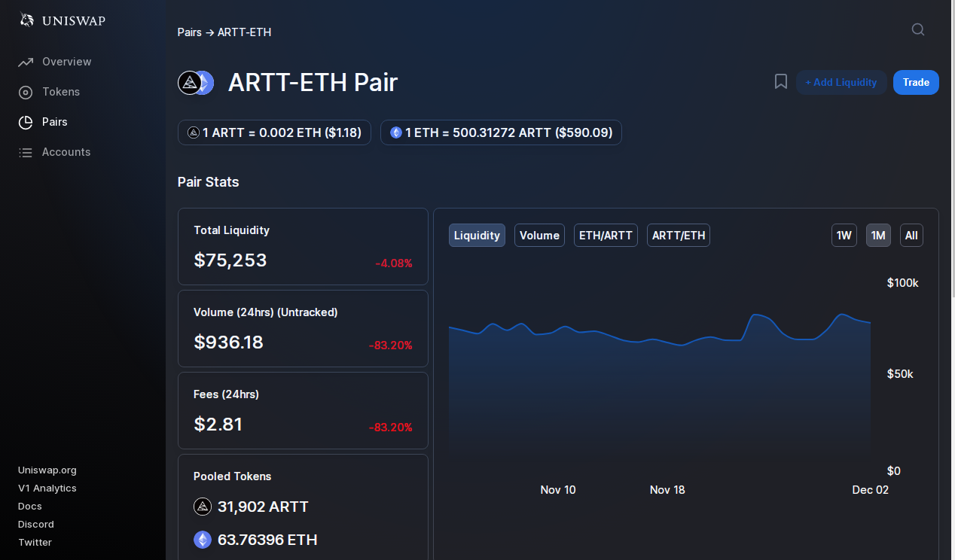The width and height of the screenshot is (955, 560).
Task: Set chart timeframe to 1M
Action: pos(878,236)
